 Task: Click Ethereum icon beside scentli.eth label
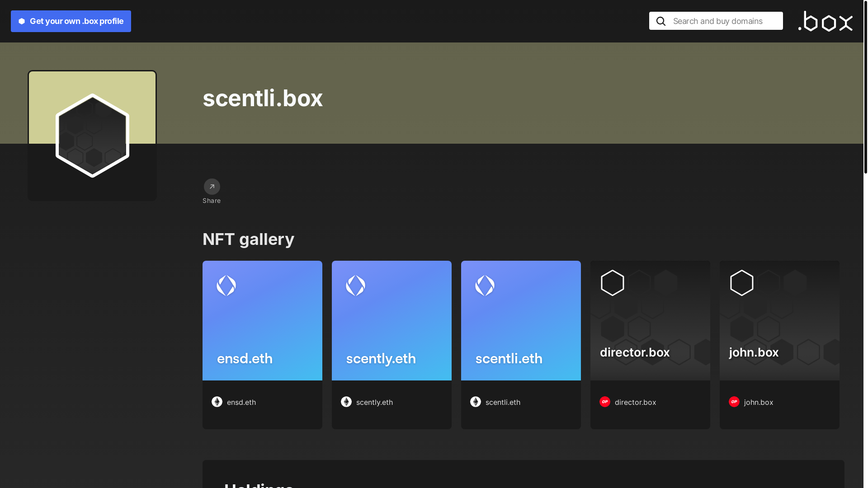point(476,402)
